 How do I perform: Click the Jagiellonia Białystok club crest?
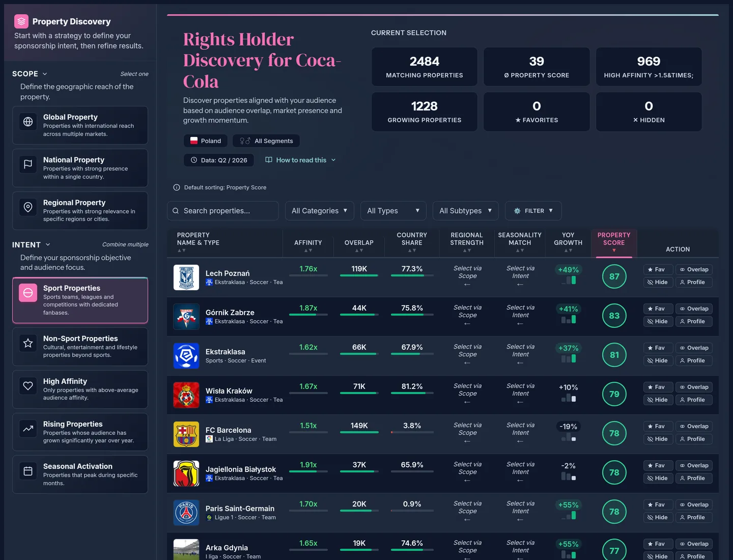point(186,473)
